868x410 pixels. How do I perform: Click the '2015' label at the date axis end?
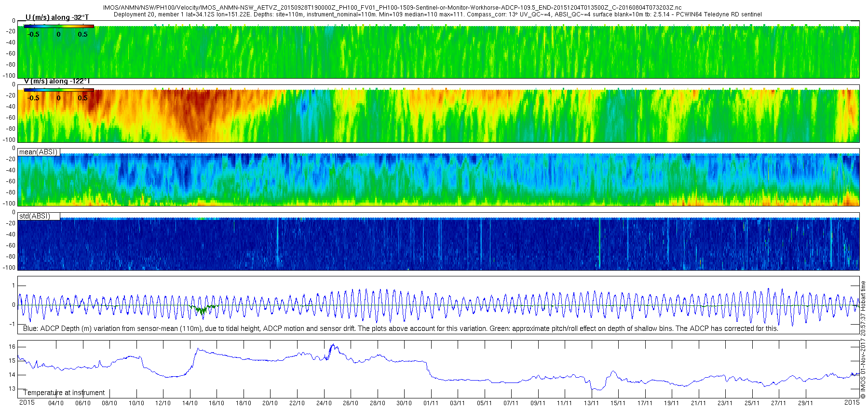(x=852, y=402)
